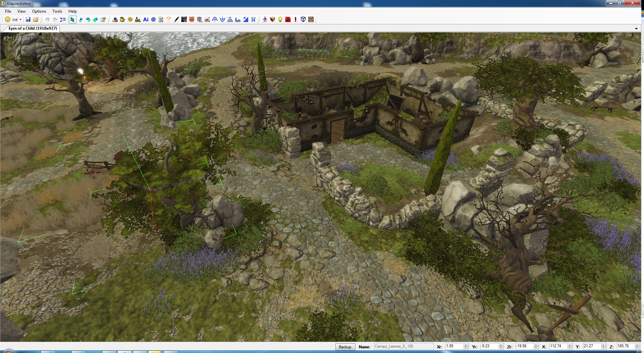Click the Z position field showing 165.76
This screenshot has height=353, width=644.
click(625, 346)
